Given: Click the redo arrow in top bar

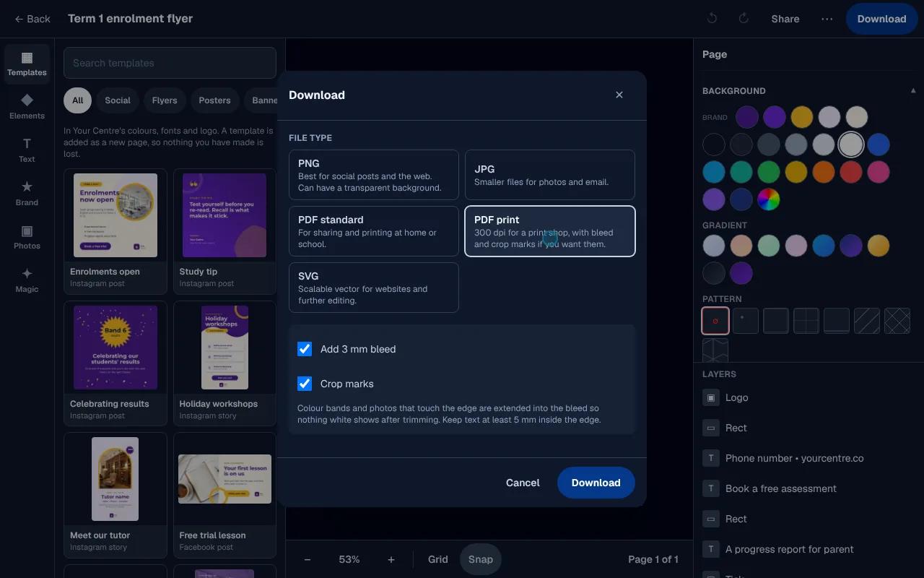Looking at the screenshot, I should (744, 19).
